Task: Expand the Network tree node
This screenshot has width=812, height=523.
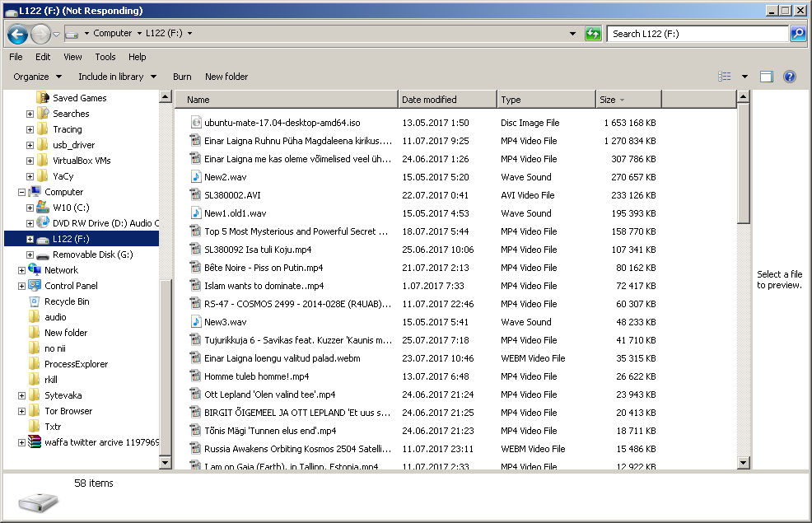Action: coord(21,270)
